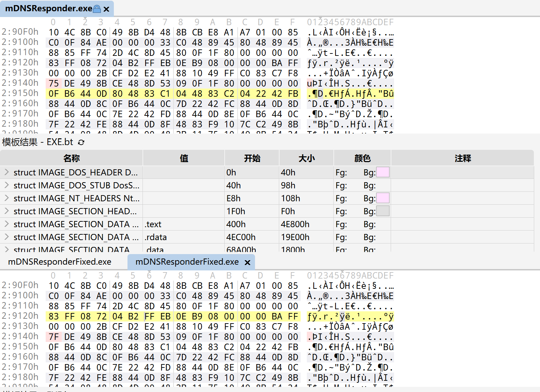Image resolution: width=540 pixels, height=392 pixels.
Task: Sort by the 开始 column header
Action: pyautogui.click(x=252, y=158)
